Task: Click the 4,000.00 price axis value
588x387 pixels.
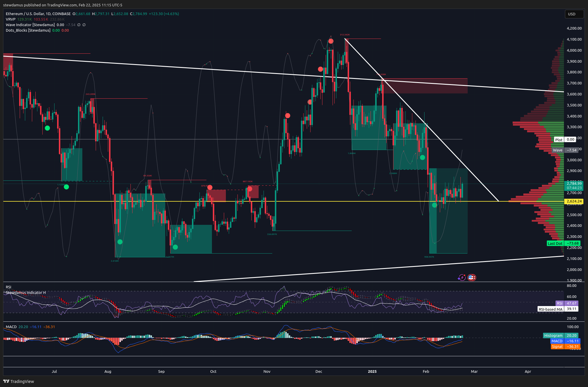Action: click(x=574, y=50)
